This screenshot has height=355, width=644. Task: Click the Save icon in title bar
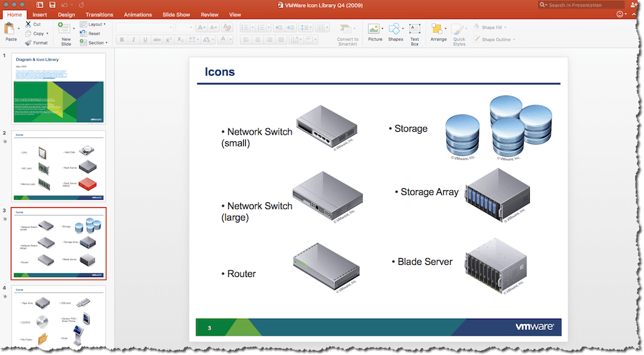point(52,5)
